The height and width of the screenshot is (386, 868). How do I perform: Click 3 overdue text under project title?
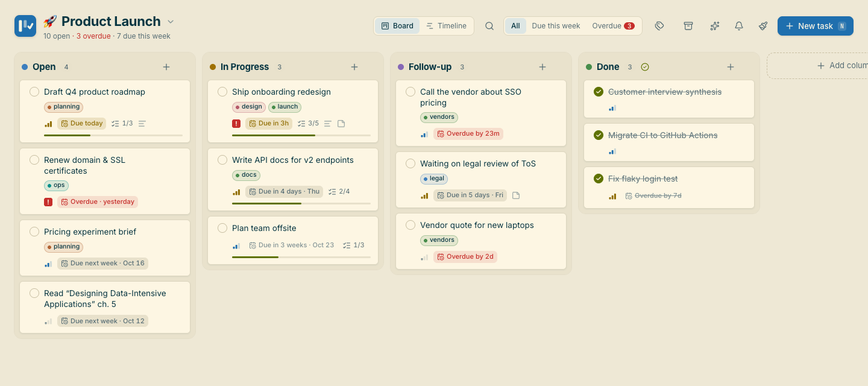click(93, 36)
